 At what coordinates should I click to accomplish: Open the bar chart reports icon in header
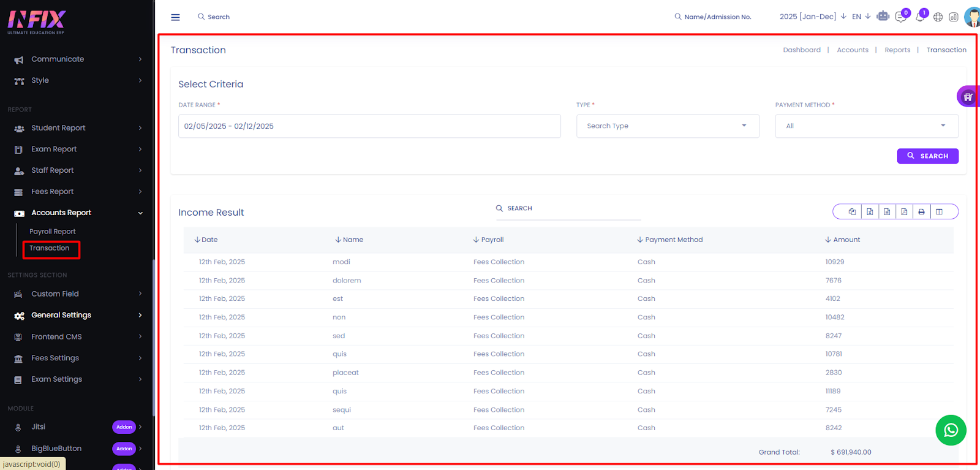point(954,17)
